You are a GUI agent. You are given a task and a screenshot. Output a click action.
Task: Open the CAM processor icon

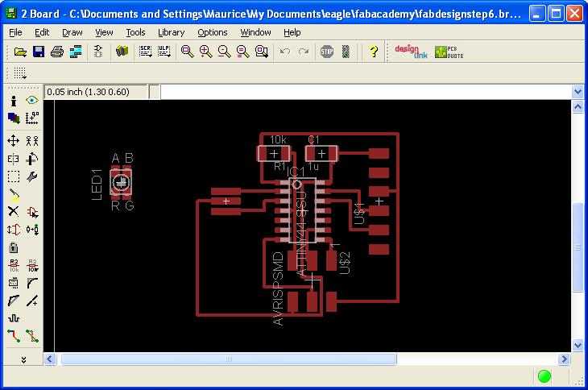[76, 52]
